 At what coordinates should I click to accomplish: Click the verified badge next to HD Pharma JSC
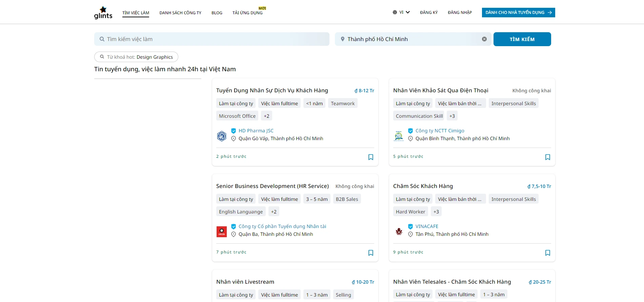coord(234,131)
